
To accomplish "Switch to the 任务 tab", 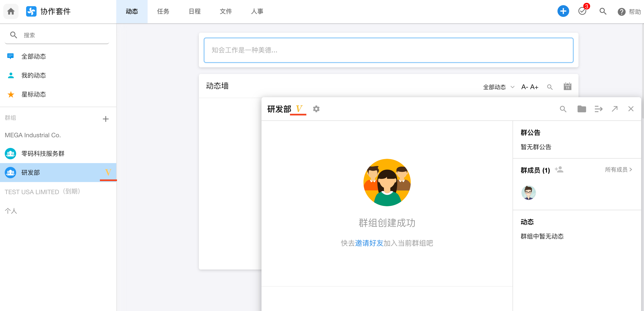I will [x=163, y=11].
